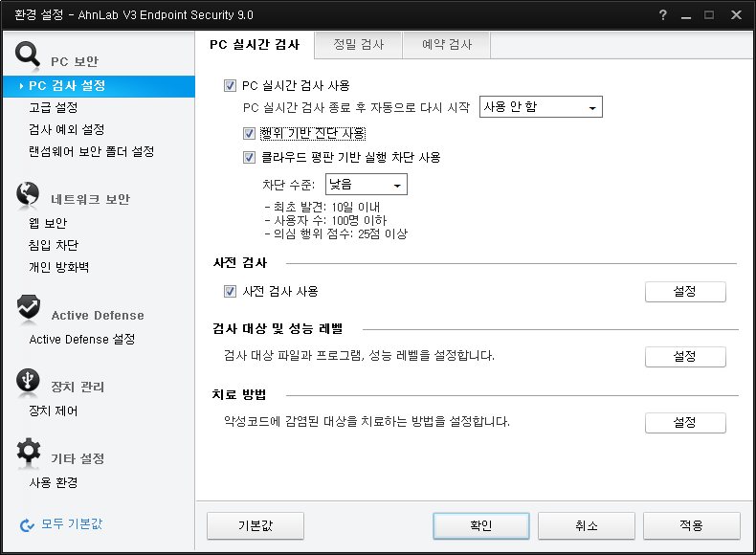
Task: Click the 모두 기본값 link
Action: coord(72,523)
